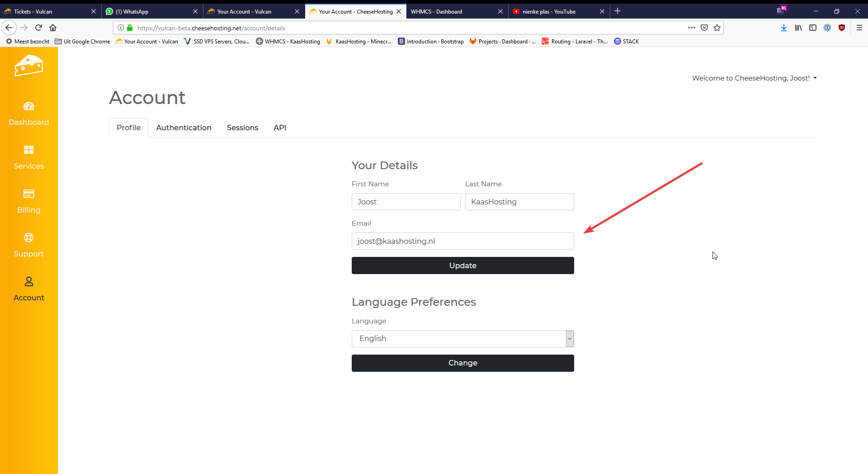Focus the Last Name field

click(519, 202)
